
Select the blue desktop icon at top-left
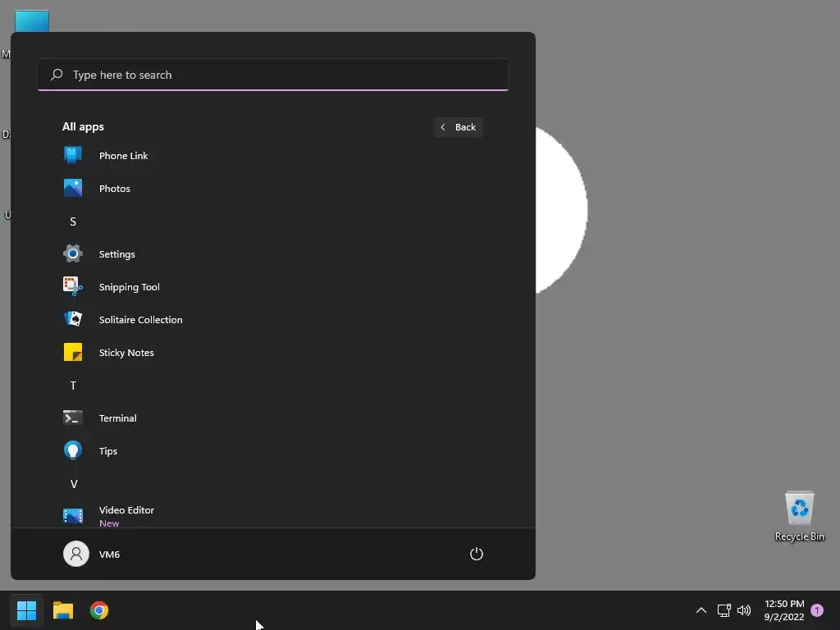pos(32,21)
